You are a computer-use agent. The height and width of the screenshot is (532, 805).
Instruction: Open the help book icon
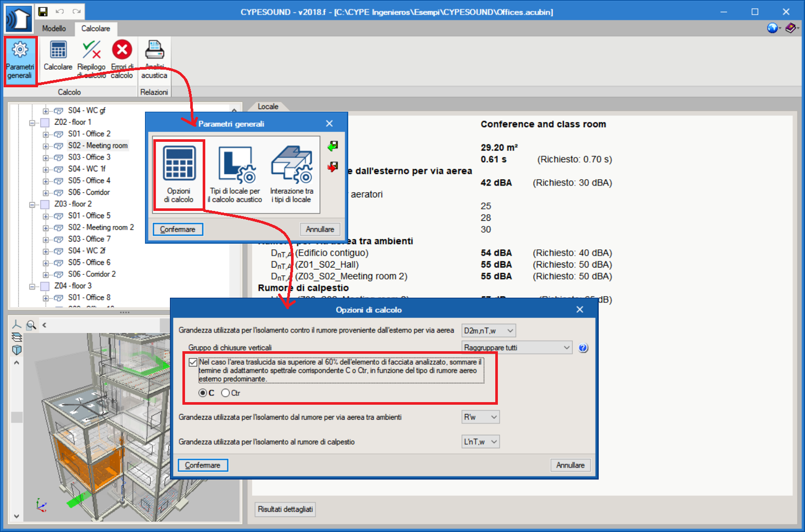click(x=790, y=28)
